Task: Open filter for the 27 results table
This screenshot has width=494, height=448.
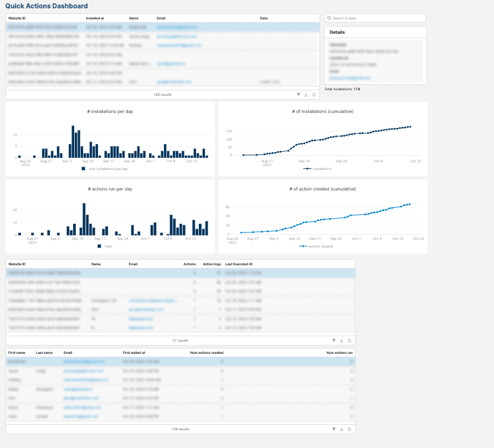Action: pos(334,341)
